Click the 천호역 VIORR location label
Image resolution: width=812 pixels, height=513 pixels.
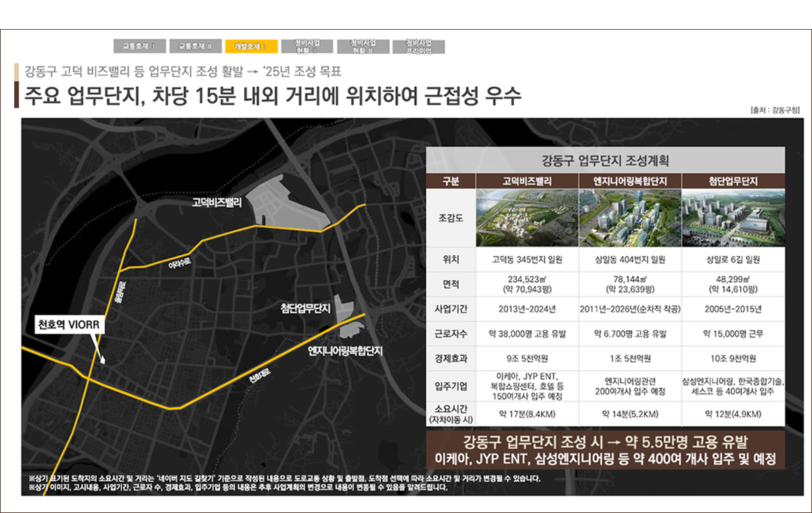(68, 326)
